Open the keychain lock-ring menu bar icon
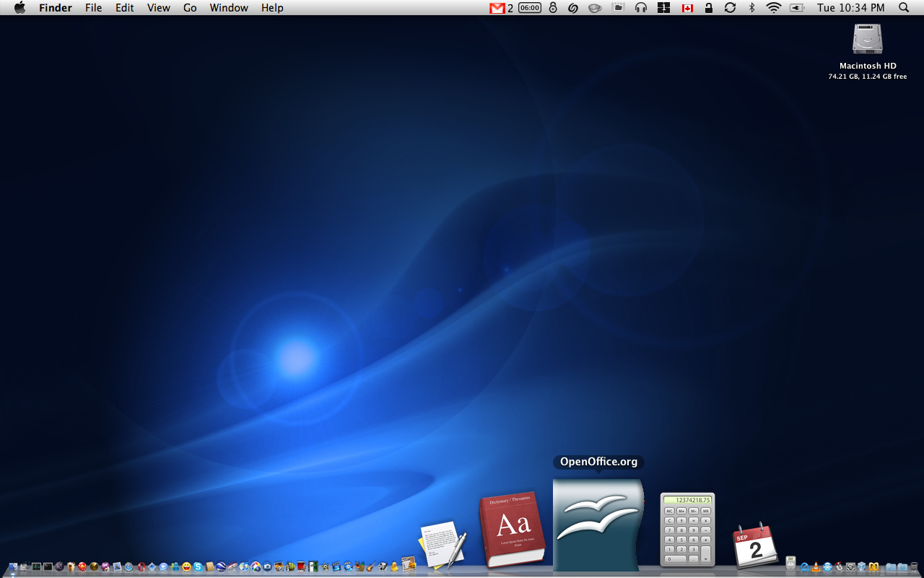Screen dimensions: 924x578 553,8
